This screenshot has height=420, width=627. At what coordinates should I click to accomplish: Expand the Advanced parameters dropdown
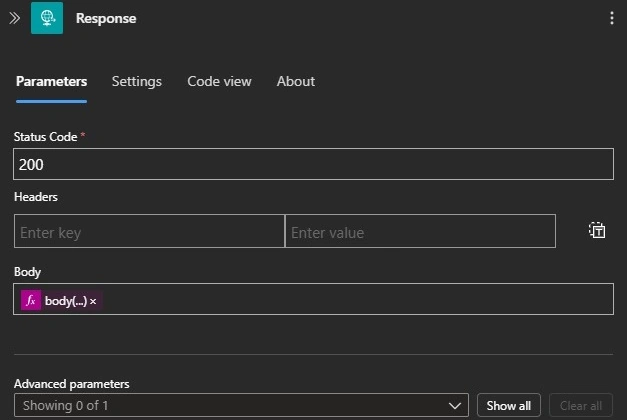click(241, 406)
